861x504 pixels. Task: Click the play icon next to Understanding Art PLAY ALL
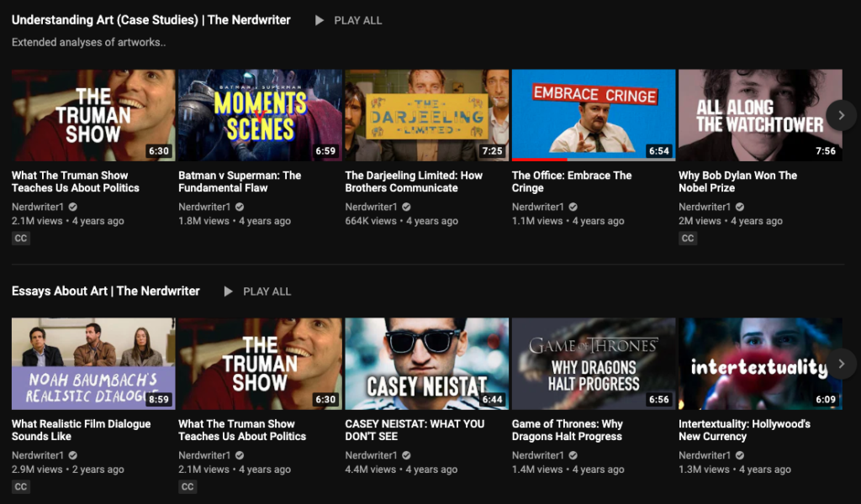click(319, 20)
